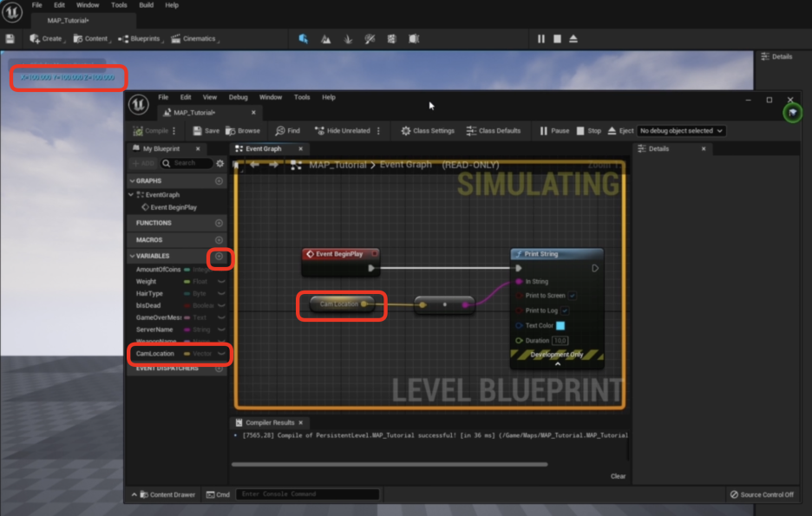Switch to Foliage mode icon in main toolbar
The width and height of the screenshot is (812, 516).
348,39
